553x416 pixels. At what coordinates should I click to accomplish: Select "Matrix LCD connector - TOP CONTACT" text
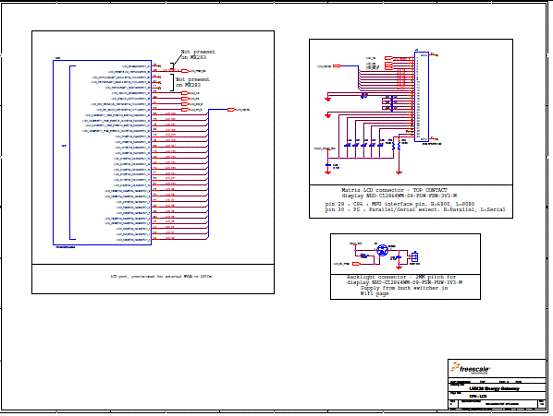point(394,190)
